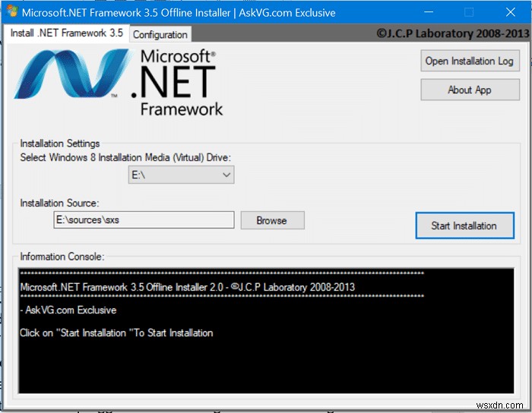The height and width of the screenshot is (413, 532).
Task: Click the Information Console output area
Action: coord(266,331)
